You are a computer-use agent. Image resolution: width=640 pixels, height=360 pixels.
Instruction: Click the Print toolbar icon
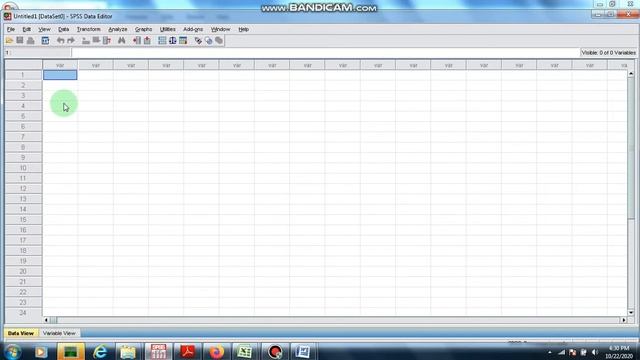[31, 40]
